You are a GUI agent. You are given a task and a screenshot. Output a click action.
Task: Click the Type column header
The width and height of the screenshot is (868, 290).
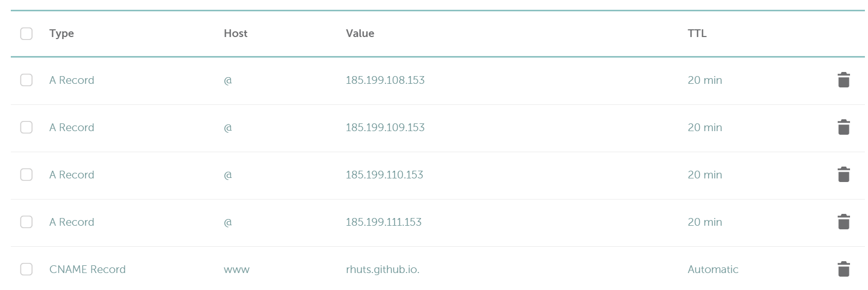tap(62, 33)
